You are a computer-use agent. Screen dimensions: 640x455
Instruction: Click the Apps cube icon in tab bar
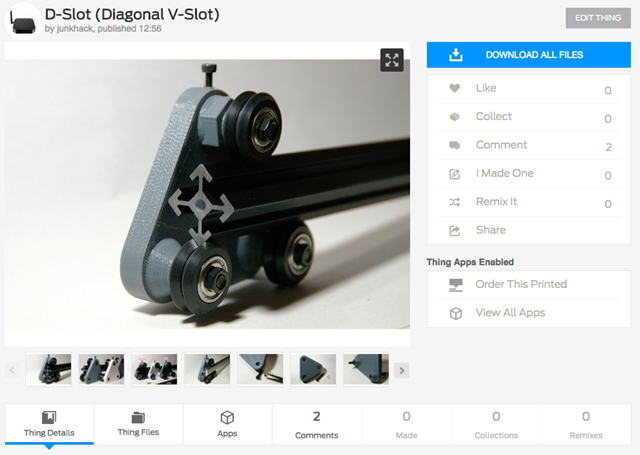pos(227,417)
